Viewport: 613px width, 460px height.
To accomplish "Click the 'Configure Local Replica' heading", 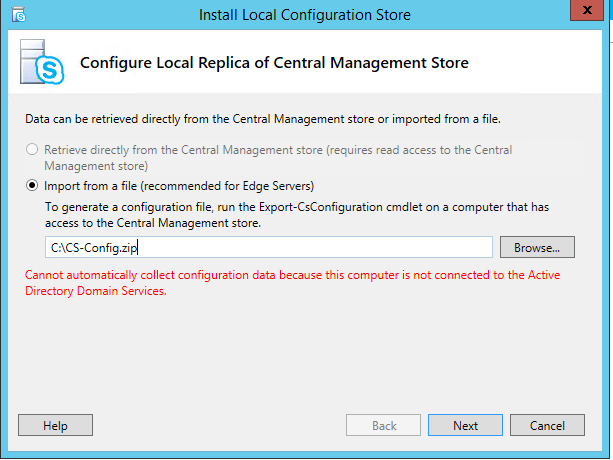I will (x=274, y=63).
